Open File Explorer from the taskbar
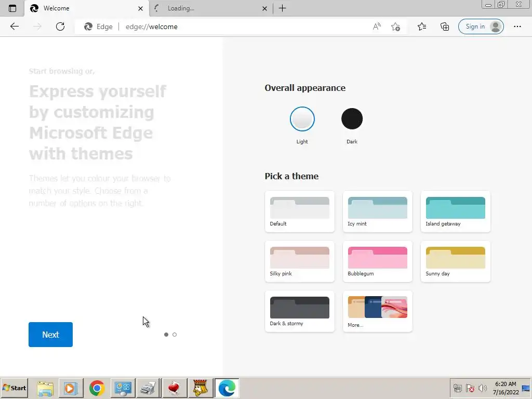Viewport: 532px width, 399px height. click(45, 388)
